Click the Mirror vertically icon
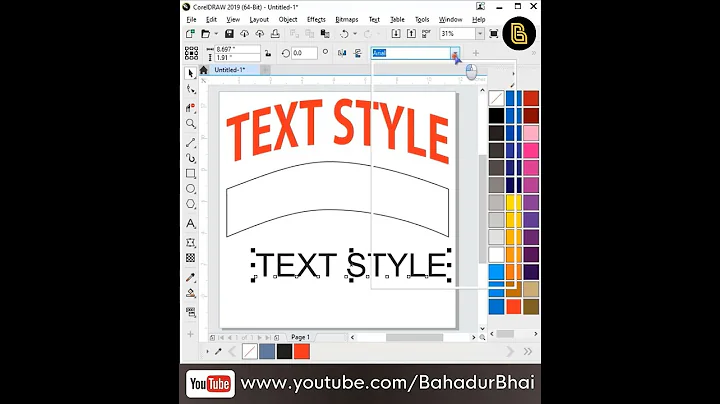The image size is (720, 404). [358, 53]
